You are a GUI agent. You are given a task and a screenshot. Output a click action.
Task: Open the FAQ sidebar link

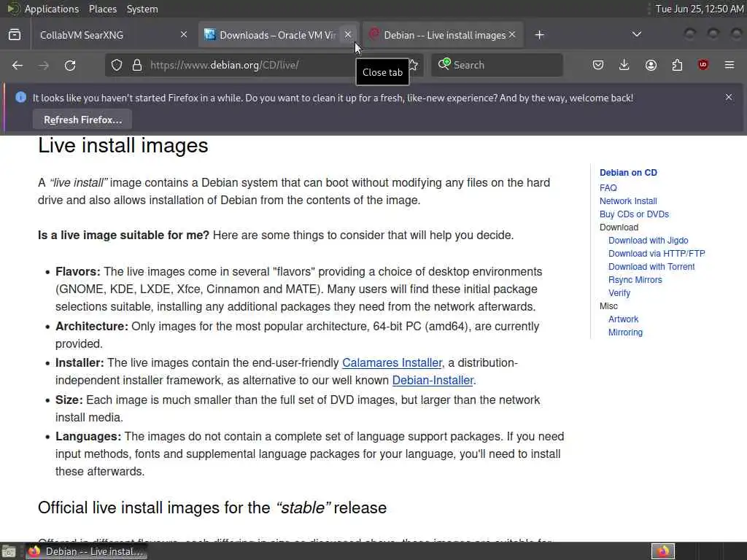(608, 188)
